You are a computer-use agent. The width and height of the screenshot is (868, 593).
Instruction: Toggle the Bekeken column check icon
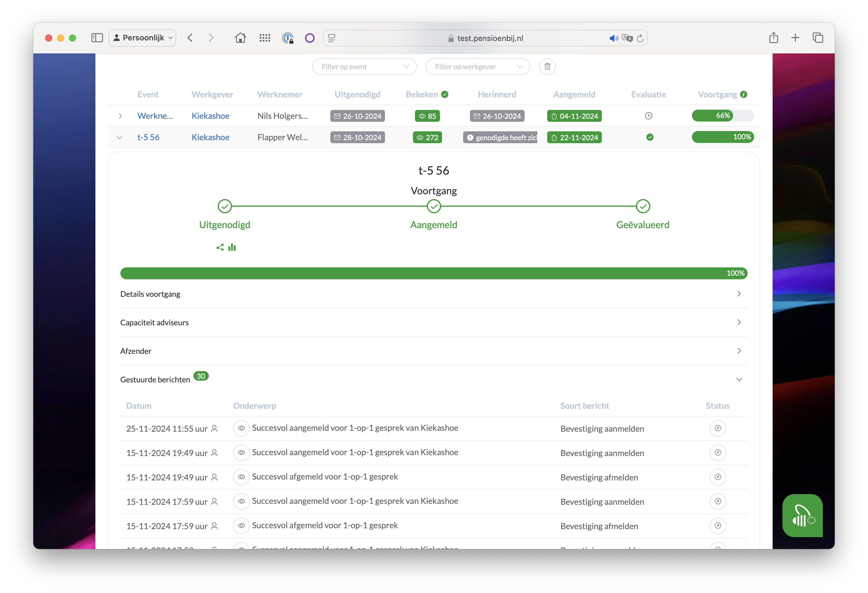pyautogui.click(x=444, y=94)
